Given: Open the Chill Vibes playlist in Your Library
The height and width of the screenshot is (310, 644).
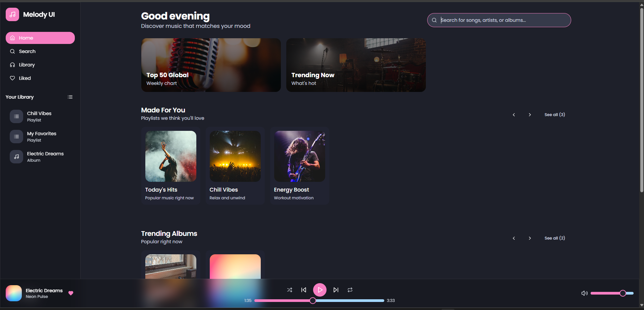Looking at the screenshot, I should pyautogui.click(x=39, y=116).
